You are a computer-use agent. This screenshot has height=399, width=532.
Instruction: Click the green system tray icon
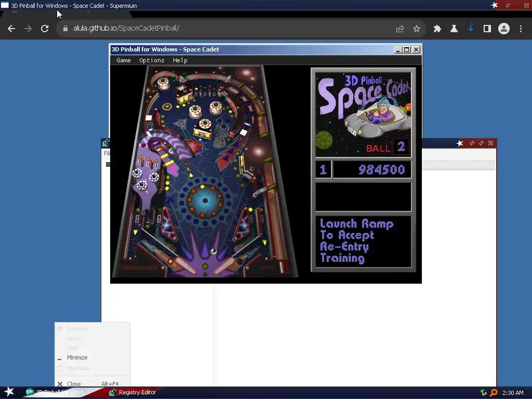click(484, 393)
